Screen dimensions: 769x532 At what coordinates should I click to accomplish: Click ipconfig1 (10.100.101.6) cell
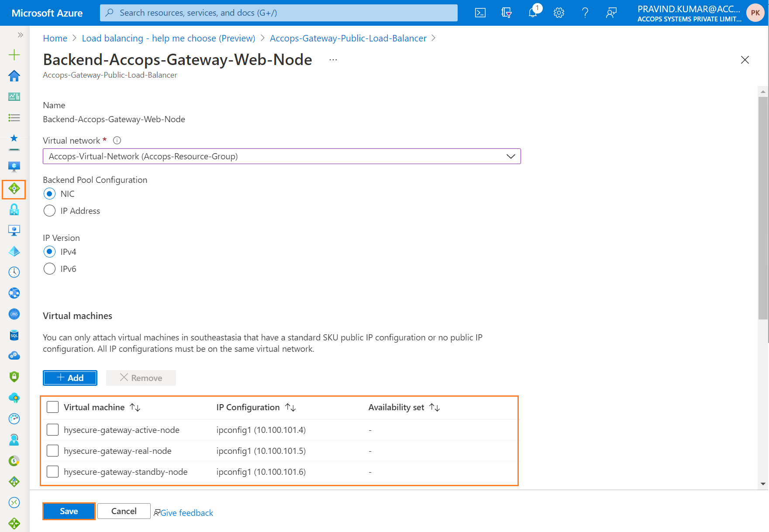tap(261, 472)
